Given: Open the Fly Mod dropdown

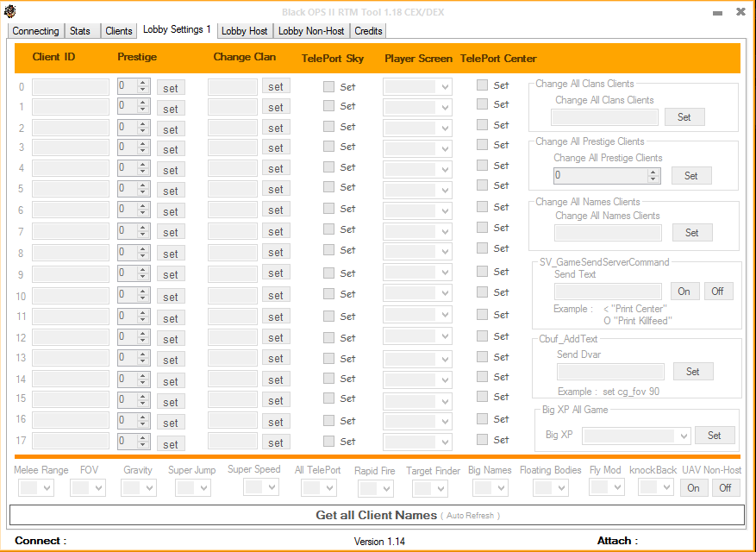Looking at the screenshot, I should click(x=607, y=486).
